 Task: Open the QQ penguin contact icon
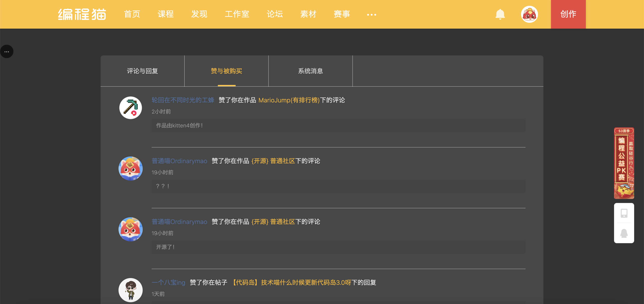click(x=624, y=233)
